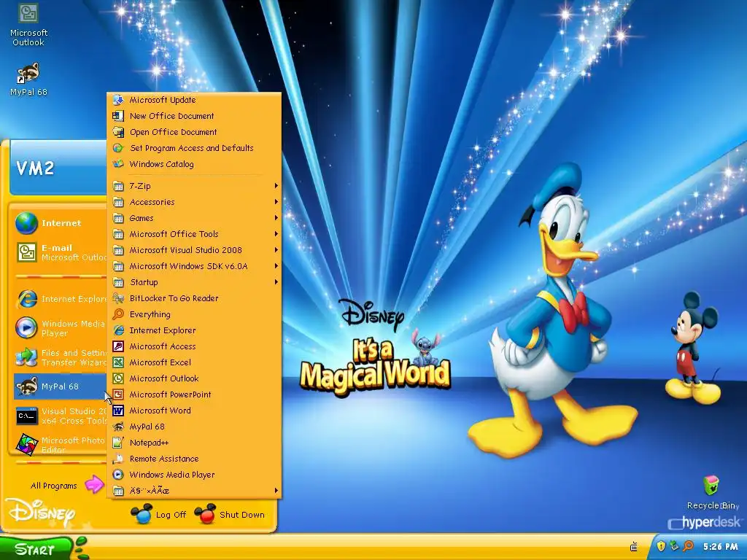Open the Recycle Bin on the desktop
This screenshot has height=560, width=747.
[x=711, y=486]
